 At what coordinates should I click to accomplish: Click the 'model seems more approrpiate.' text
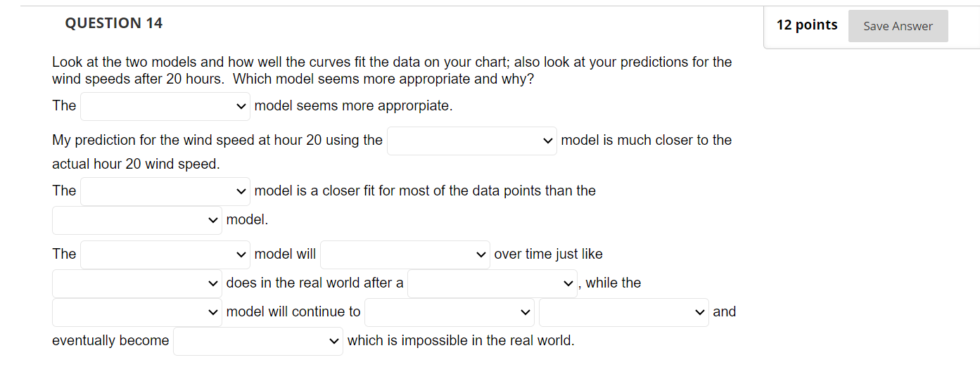pyautogui.click(x=353, y=105)
